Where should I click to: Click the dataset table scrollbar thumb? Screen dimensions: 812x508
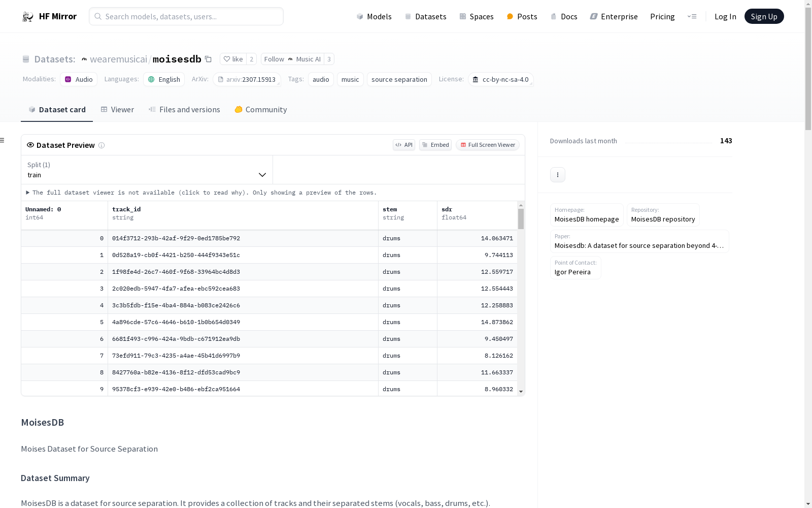[x=521, y=219]
